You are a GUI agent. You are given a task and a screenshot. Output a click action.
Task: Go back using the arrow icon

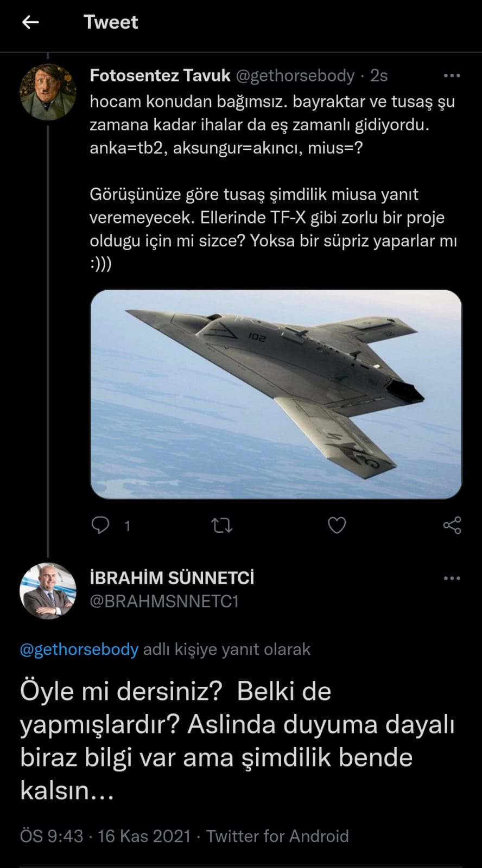click(30, 22)
